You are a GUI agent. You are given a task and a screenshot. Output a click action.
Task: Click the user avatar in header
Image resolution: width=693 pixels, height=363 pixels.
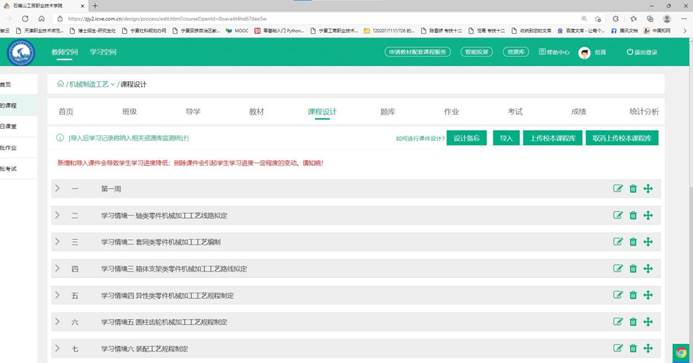click(x=584, y=53)
